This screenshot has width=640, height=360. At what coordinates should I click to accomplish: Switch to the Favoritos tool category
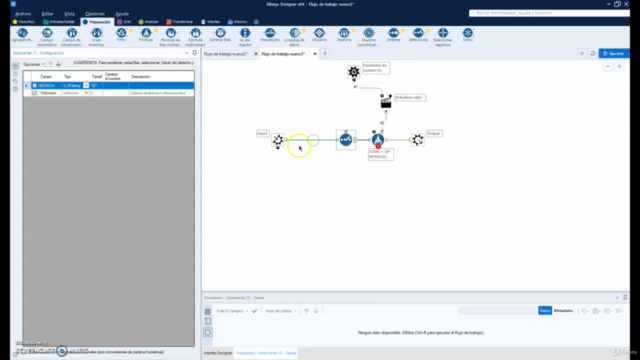point(24,22)
